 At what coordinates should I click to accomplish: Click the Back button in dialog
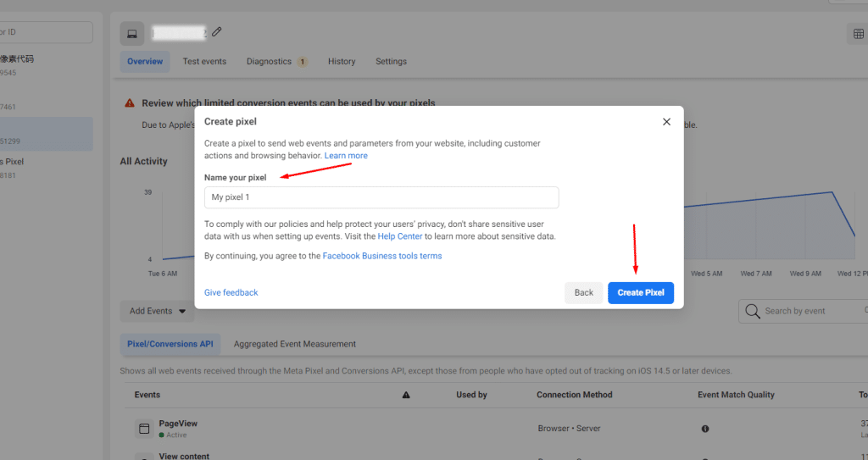[583, 293]
